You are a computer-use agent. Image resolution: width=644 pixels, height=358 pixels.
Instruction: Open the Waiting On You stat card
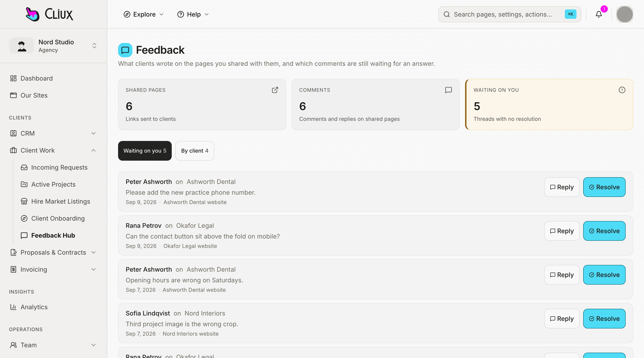click(x=549, y=104)
